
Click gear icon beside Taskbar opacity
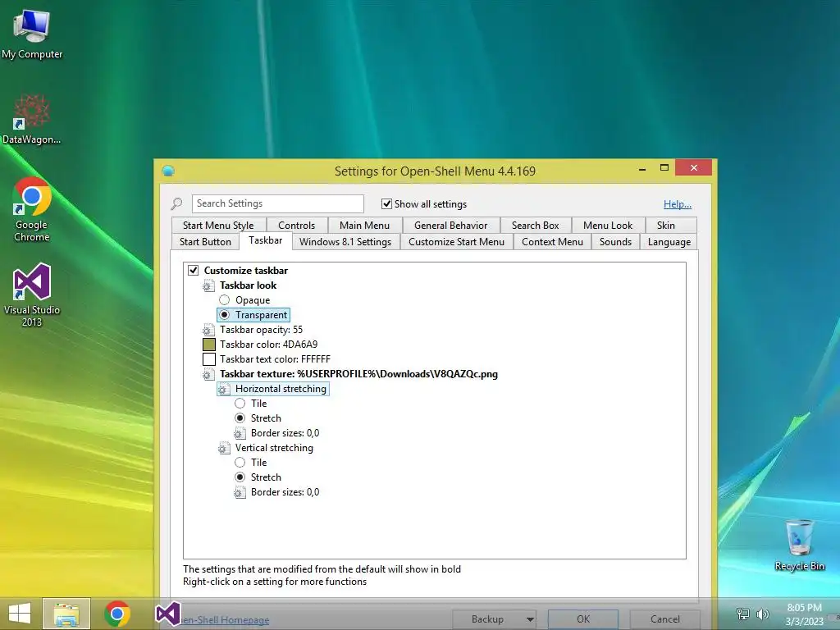(x=208, y=330)
